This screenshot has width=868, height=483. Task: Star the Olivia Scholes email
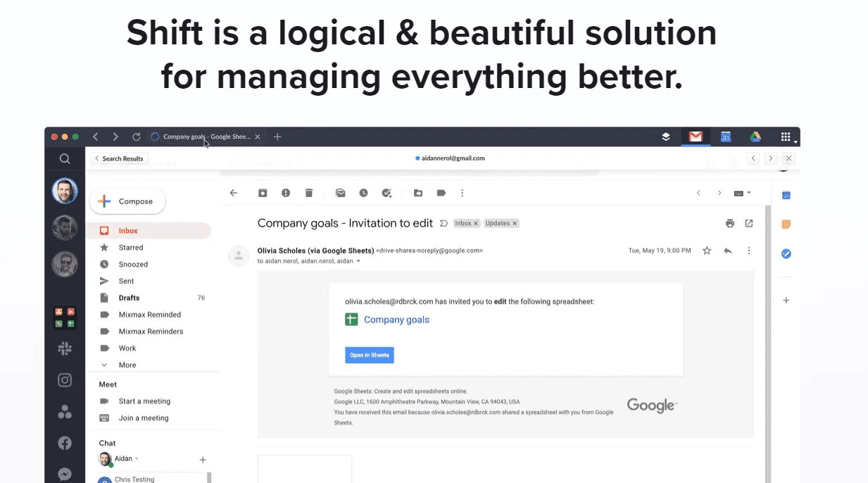tap(707, 251)
